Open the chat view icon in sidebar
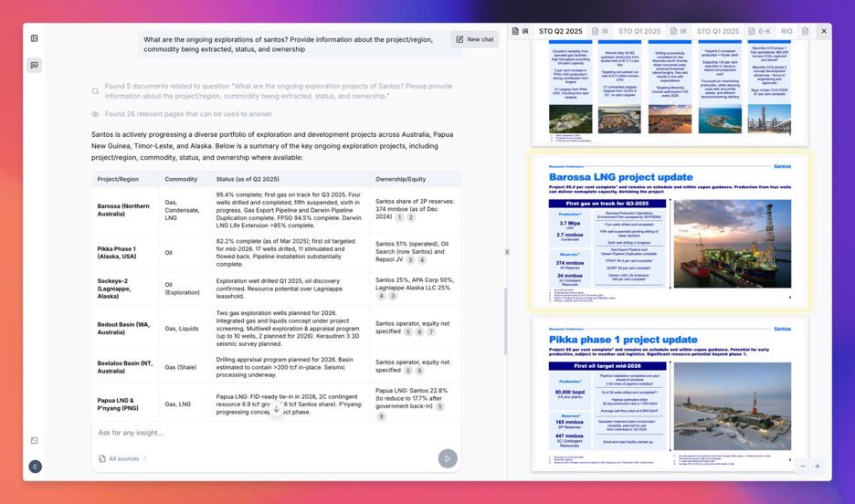 [35, 66]
